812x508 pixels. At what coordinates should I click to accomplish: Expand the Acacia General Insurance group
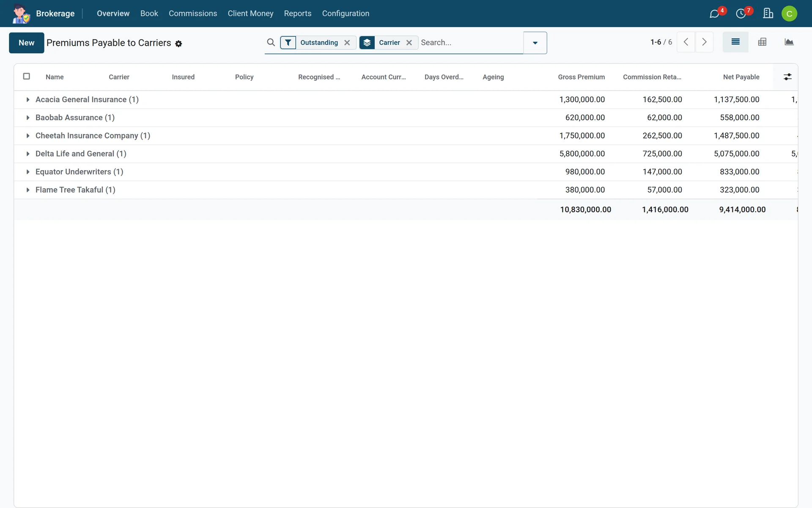tap(28, 99)
